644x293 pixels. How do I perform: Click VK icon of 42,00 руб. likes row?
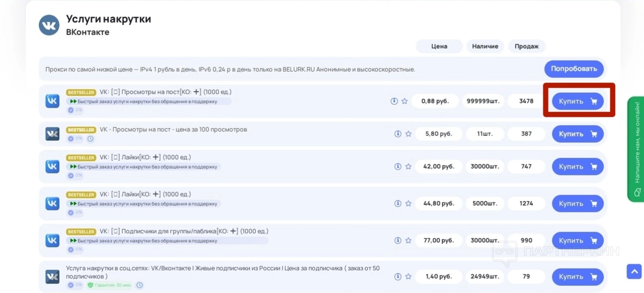[52, 167]
